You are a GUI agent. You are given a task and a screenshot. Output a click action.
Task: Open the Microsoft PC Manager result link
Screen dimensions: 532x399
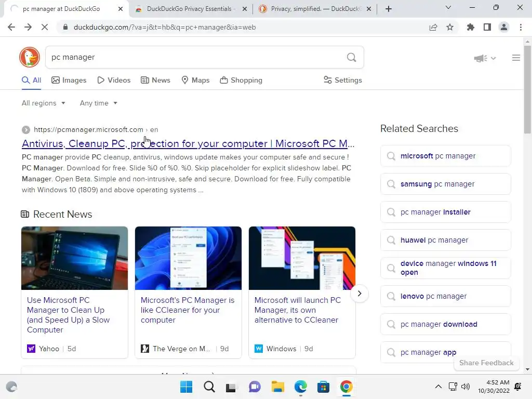click(x=188, y=143)
